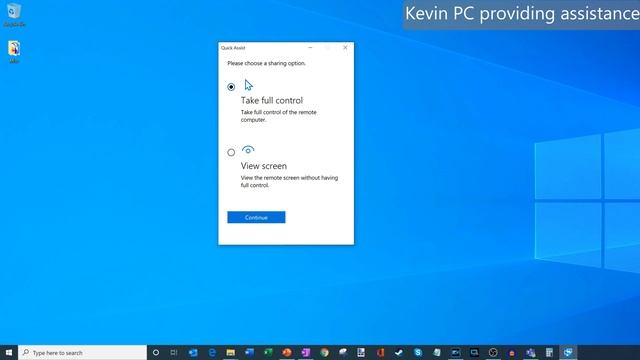Click the 'Take full control' heading text
Screen dimensions: 640x360
(272, 100)
